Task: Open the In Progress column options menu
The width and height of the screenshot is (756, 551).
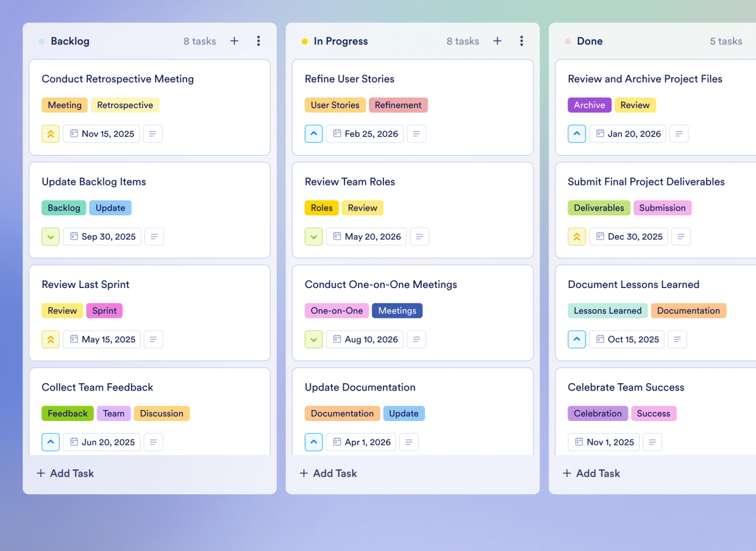Action: coord(522,41)
